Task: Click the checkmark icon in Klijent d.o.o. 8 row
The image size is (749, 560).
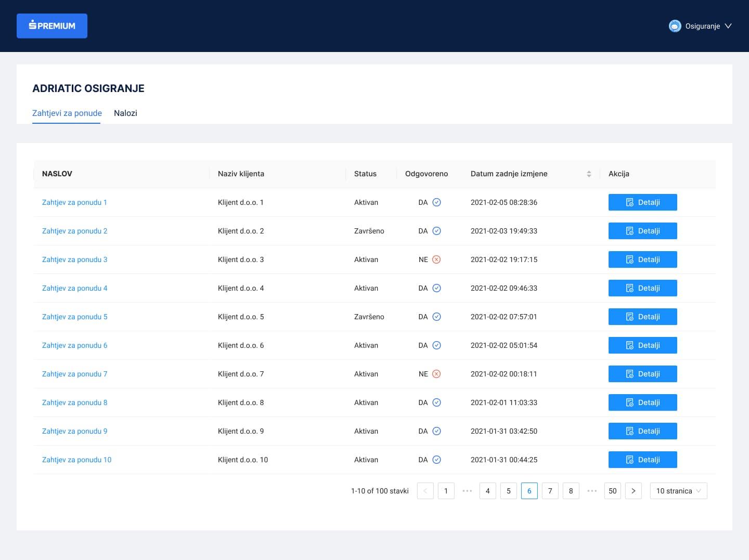Action: coord(437,402)
